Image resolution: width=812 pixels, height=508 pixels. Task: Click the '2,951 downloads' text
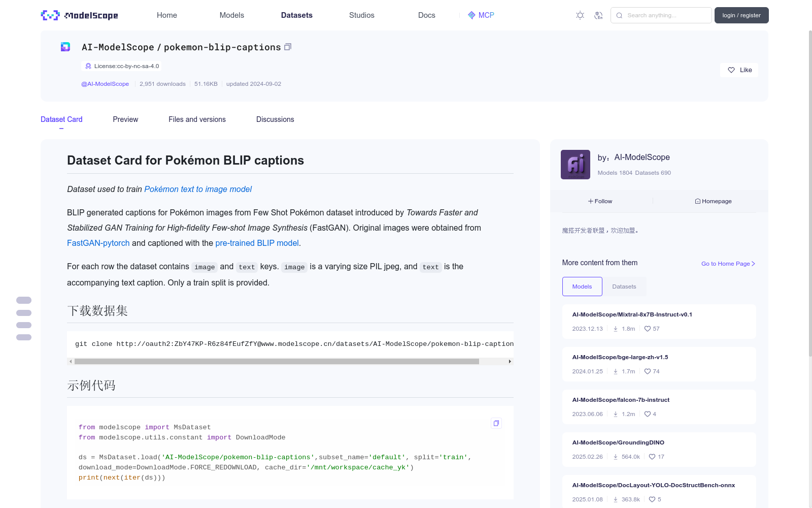pyautogui.click(x=162, y=84)
